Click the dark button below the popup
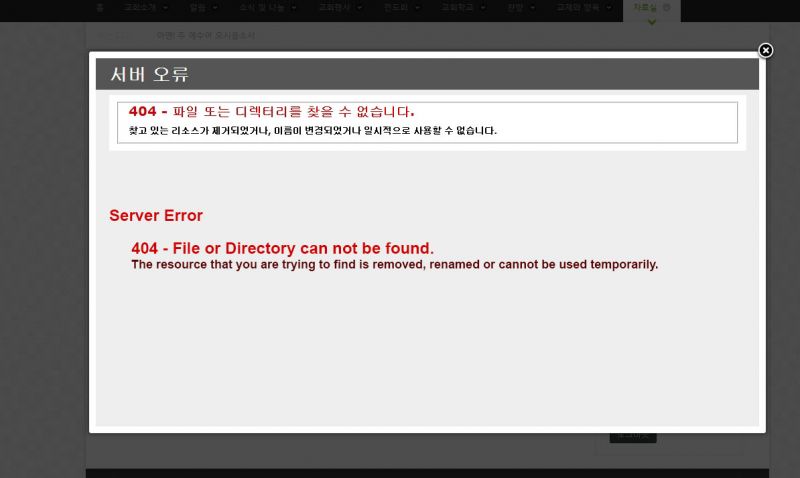The width and height of the screenshot is (800, 478). click(x=633, y=438)
